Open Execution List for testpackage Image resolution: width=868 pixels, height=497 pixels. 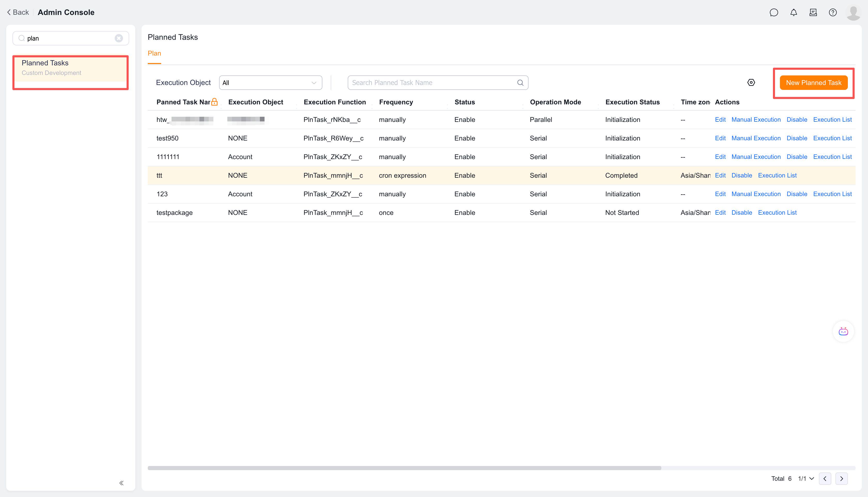point(777,213)
